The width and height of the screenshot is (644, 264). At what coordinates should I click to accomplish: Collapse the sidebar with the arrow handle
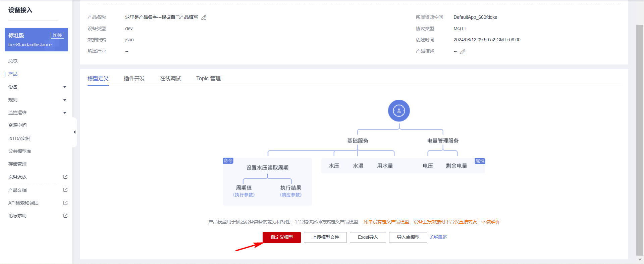click(x=74, y=132)
